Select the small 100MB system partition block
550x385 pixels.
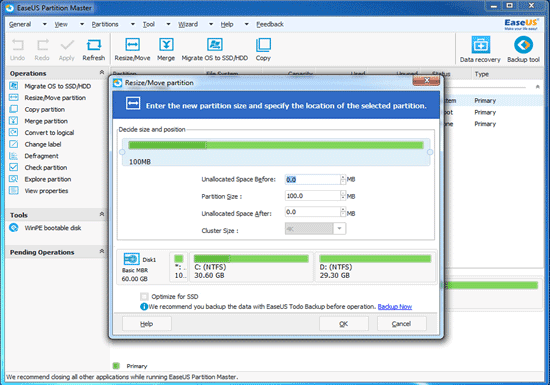(x=179, y=267)
